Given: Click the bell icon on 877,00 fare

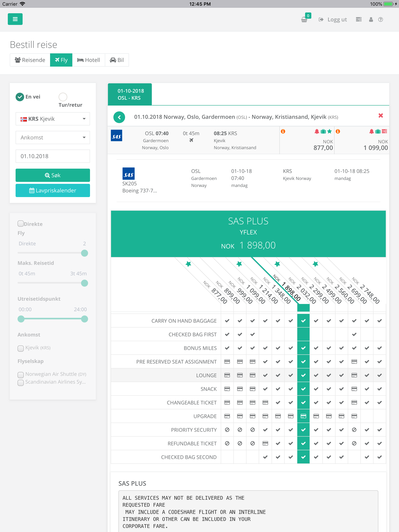Looking at the screenshot, I should tap(317, 131).
